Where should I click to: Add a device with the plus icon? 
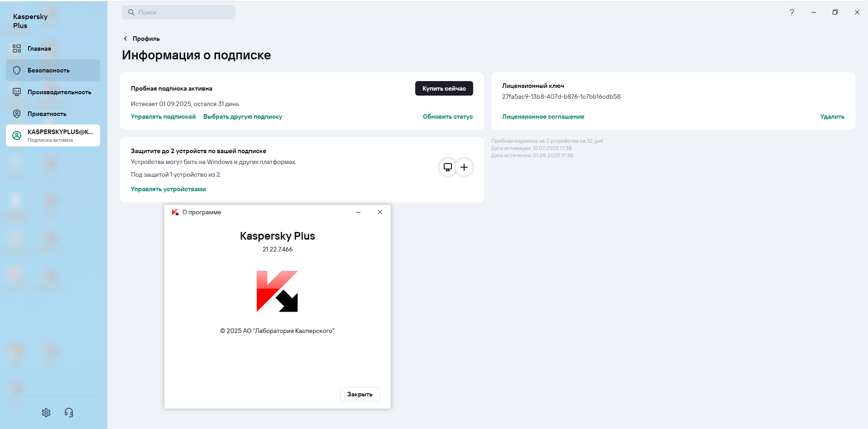(x=464, y=167)
